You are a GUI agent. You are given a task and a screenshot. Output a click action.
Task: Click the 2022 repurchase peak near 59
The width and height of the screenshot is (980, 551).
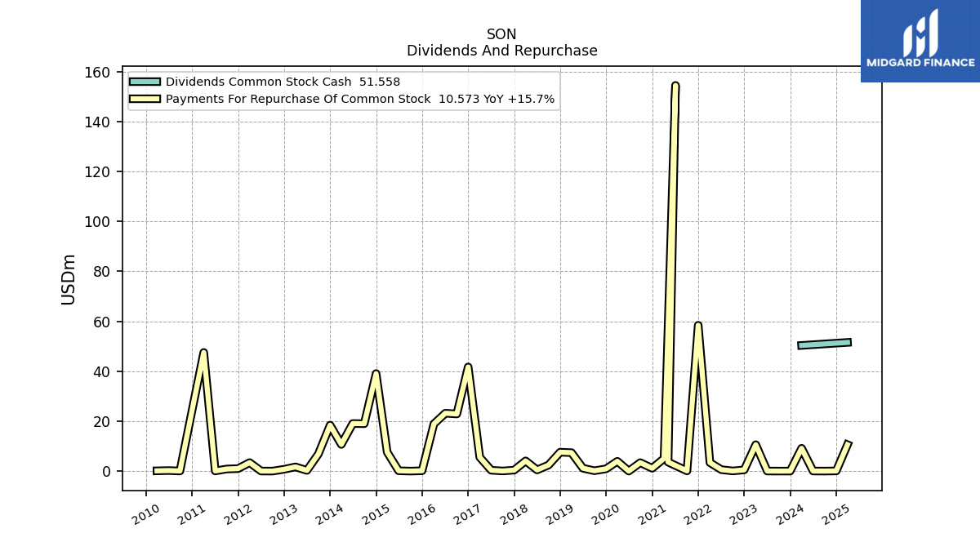tap(698, 325)
